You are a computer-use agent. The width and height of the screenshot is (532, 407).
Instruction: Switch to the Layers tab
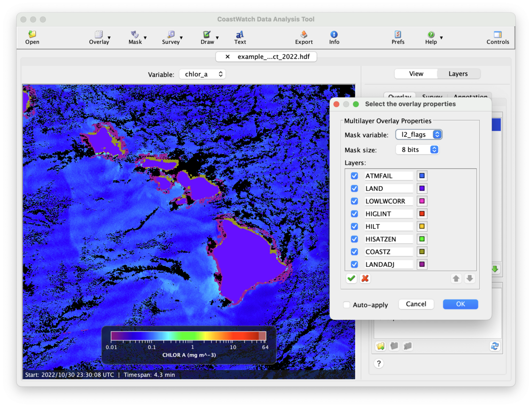458,74
